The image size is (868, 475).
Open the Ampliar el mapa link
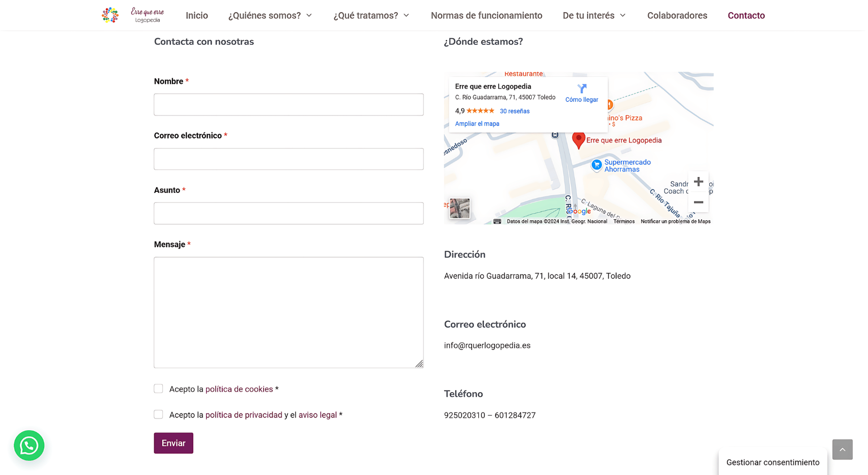click(477, 124)
